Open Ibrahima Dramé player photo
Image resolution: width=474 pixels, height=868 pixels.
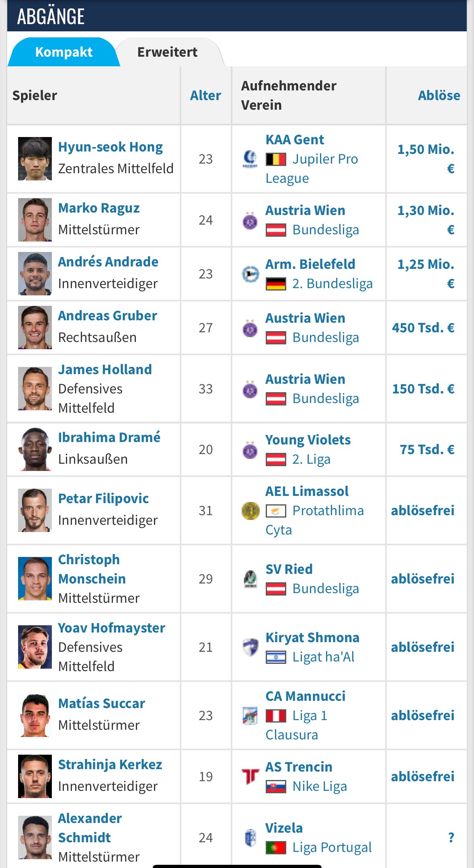pyautogui.click(x=35, y=449)
